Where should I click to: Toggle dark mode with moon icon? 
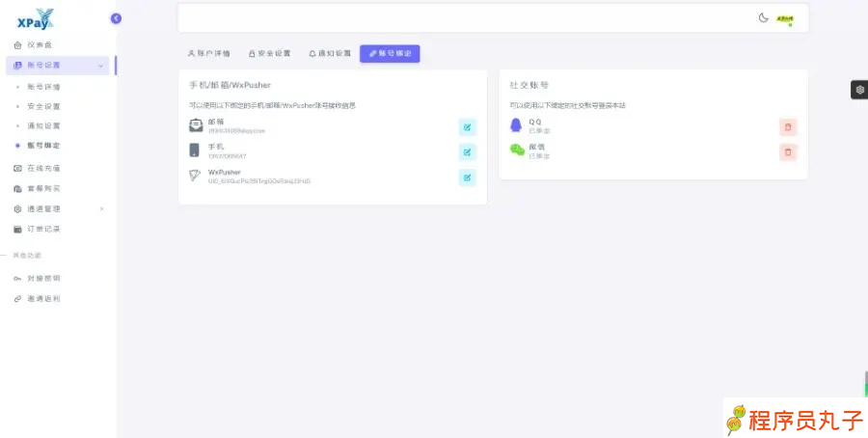[x=764, y=17]
